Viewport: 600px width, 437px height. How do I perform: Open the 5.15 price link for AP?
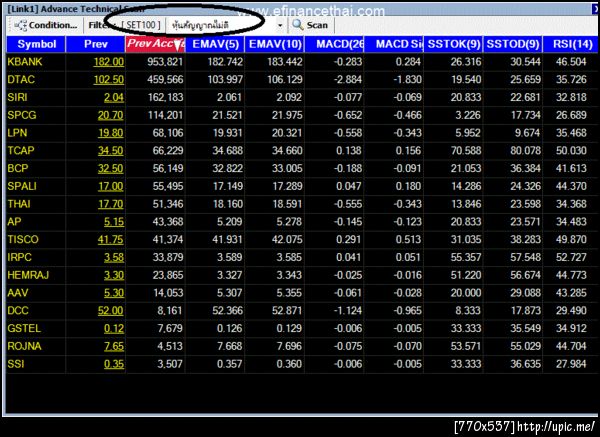point(114,222)
